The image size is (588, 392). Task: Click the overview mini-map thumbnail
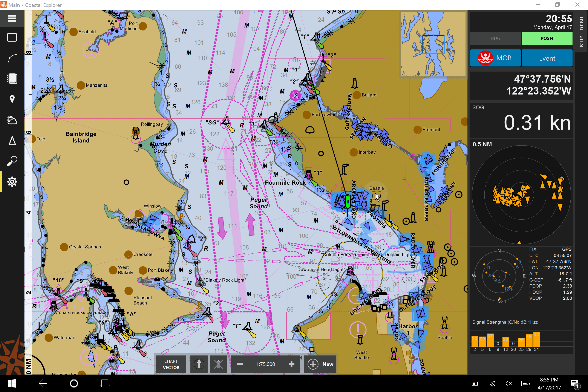(433, 44)
